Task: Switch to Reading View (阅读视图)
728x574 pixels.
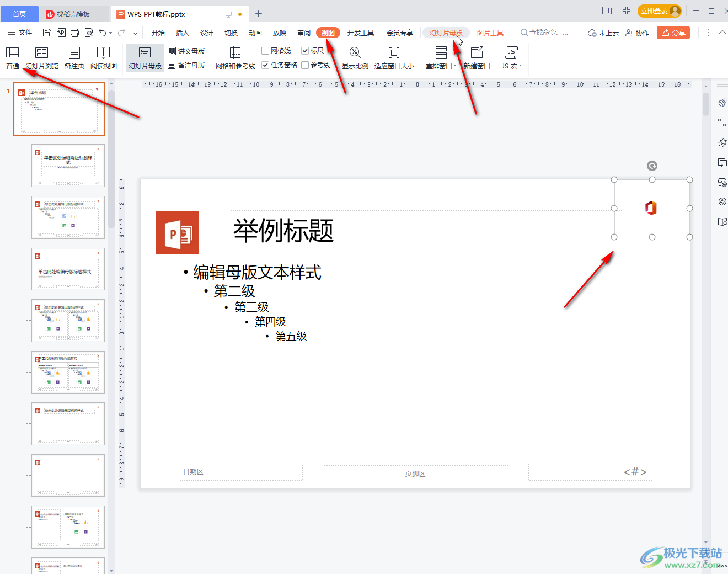Action: pos(104,58)
